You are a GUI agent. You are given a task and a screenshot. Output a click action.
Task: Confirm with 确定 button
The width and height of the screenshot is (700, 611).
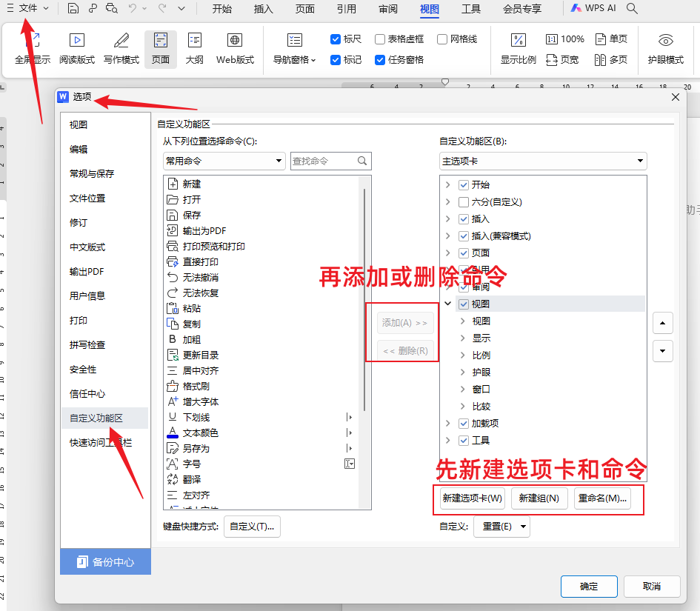(589, 587)
